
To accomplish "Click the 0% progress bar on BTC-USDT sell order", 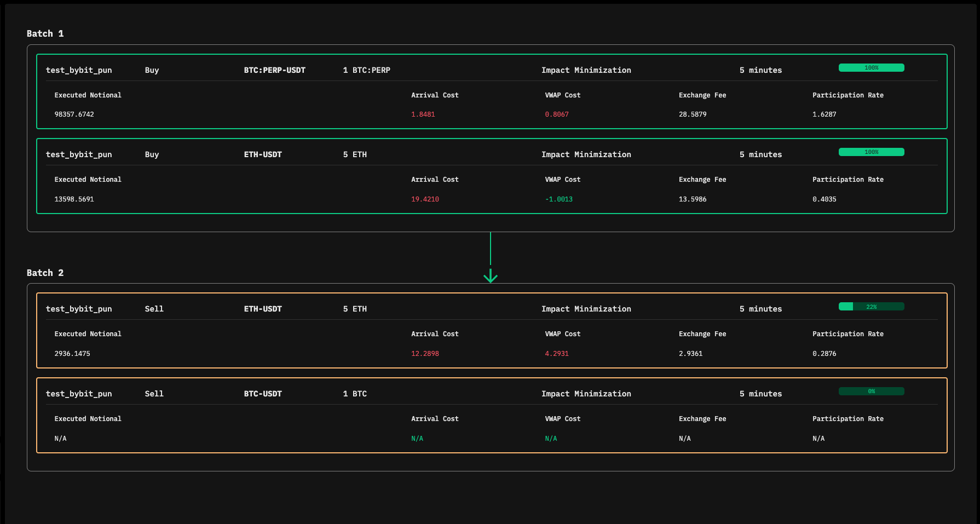I will pyautogui.click(x=871, y=391).
